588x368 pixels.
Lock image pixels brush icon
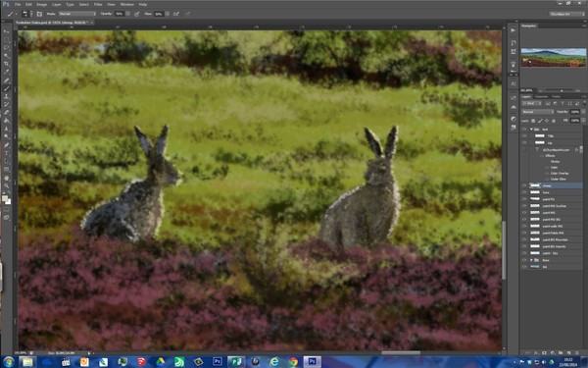tap(540, 121)
